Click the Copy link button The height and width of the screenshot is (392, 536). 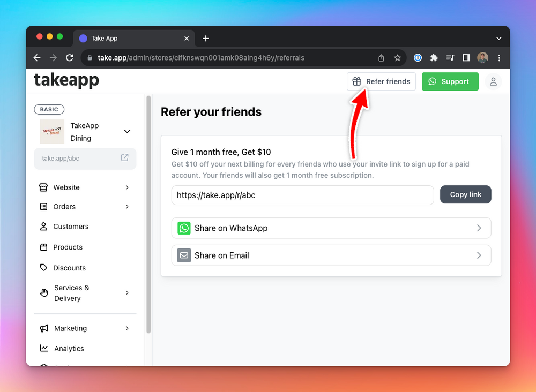tap(465, 194)
